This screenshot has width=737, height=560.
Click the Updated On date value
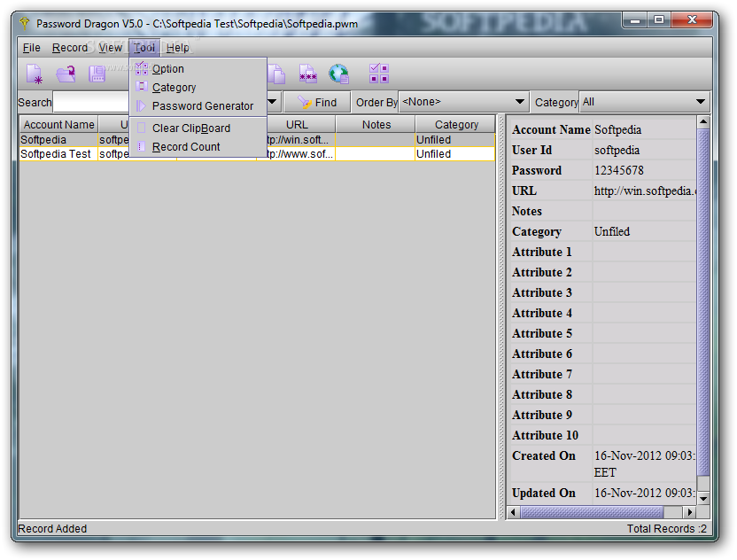pos(645,493)
